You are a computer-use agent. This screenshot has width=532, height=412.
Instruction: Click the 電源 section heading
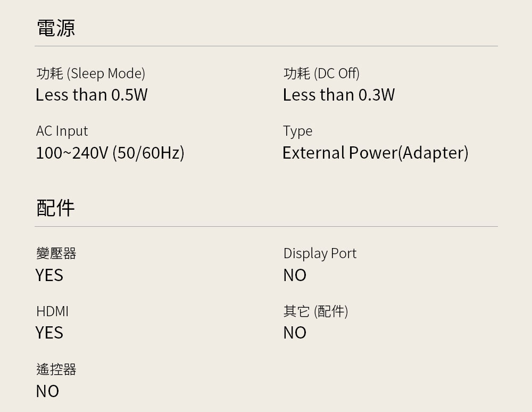click(x=56, y=28)
